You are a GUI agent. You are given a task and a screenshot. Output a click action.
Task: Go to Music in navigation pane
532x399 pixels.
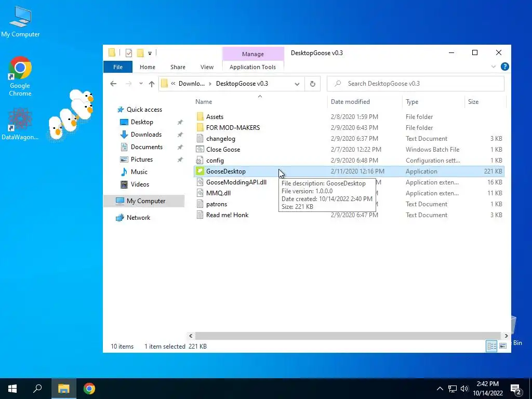(x=139, y=172)
